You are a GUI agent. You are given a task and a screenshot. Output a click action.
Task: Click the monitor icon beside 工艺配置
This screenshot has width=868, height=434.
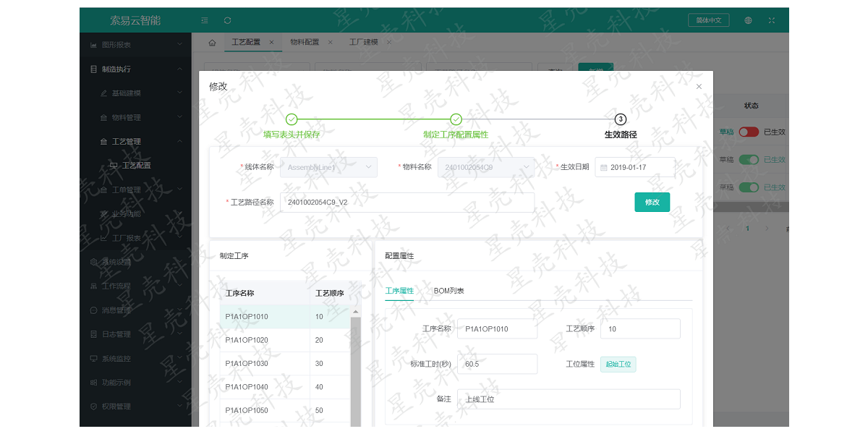pyautogui.click(x=114, y=165)
